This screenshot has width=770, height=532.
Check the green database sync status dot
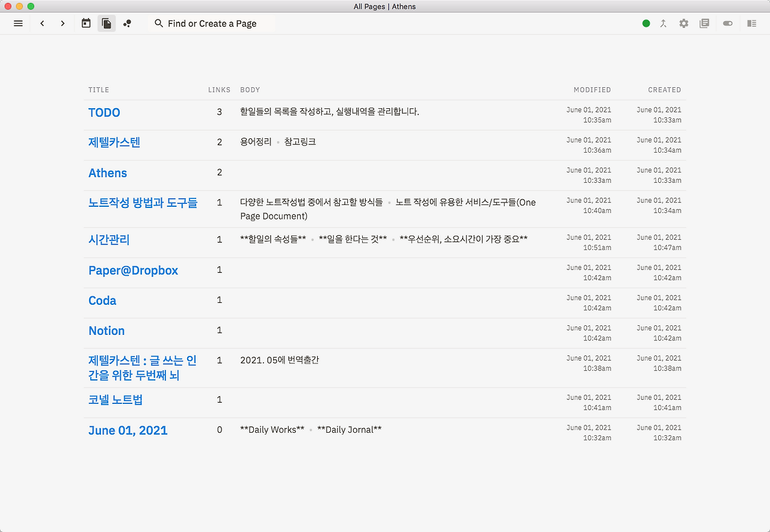pyautogui.click(x=646, y=23)
